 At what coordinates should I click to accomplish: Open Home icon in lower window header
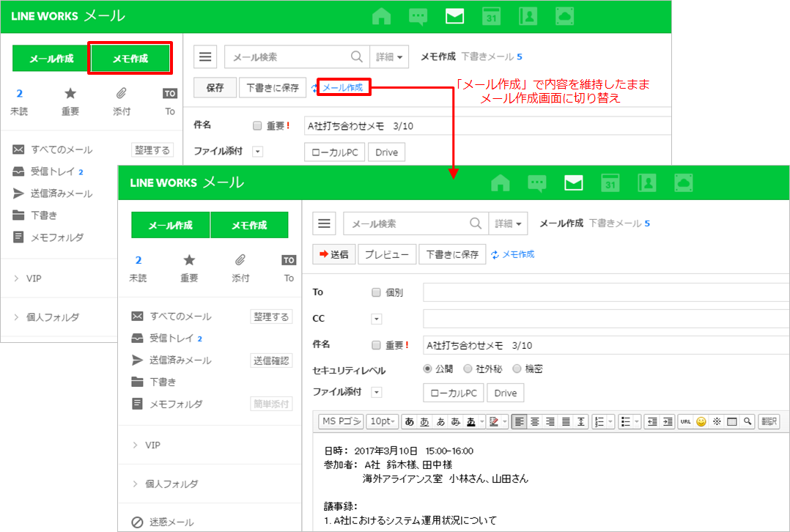pyautogui.click(x=501, y=182)
